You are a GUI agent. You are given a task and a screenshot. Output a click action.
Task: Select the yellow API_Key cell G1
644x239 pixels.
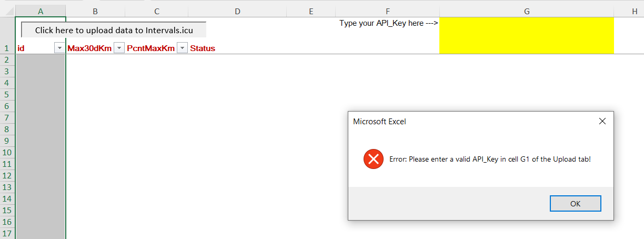(x=526, y=35)
